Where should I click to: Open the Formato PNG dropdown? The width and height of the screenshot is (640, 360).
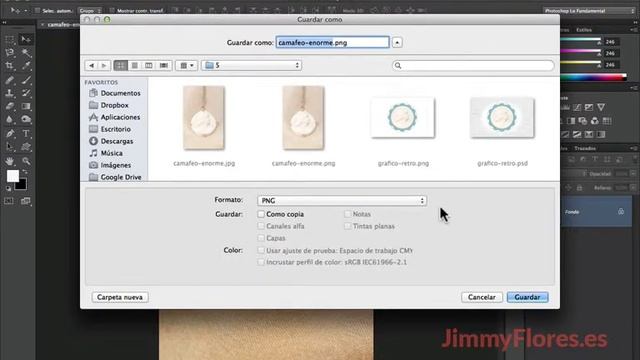(x=342, y=200)
